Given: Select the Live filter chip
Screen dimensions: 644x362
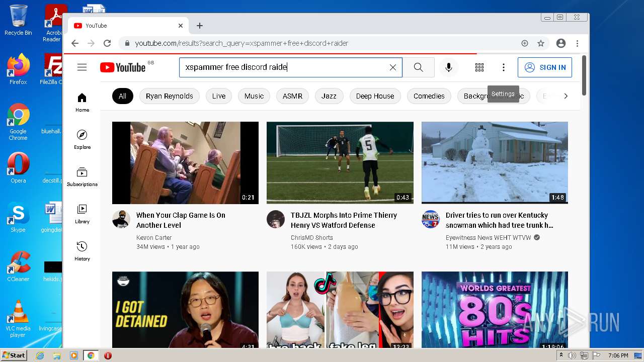Looking at the screenshot, I should pos(219,96).
